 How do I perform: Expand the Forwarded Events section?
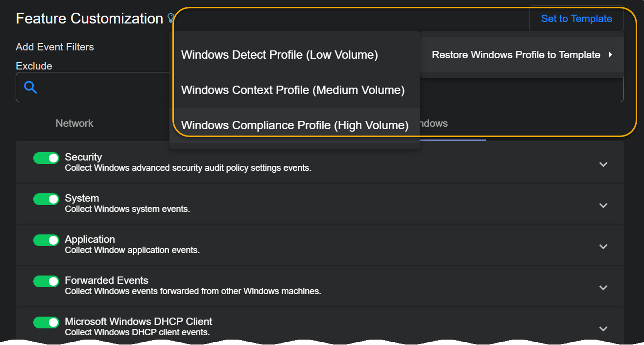(x=603, y=288)
